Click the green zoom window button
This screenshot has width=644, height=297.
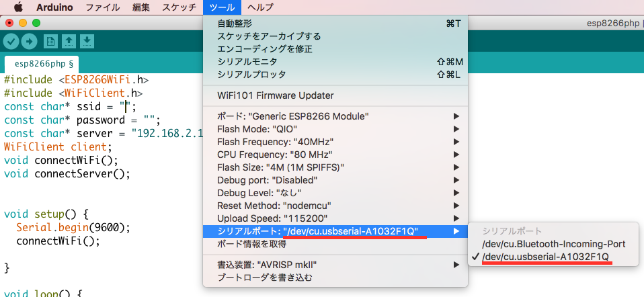[36, 23]
